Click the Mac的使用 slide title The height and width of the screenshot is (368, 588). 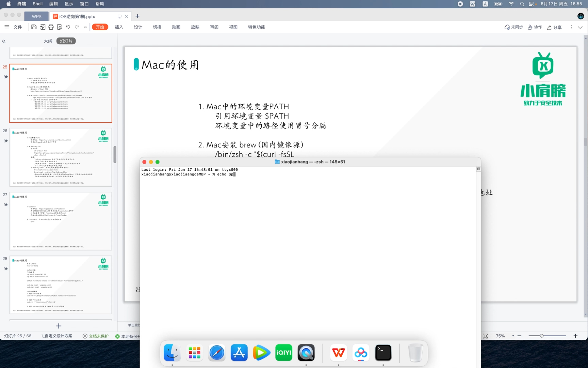[170, 65]
